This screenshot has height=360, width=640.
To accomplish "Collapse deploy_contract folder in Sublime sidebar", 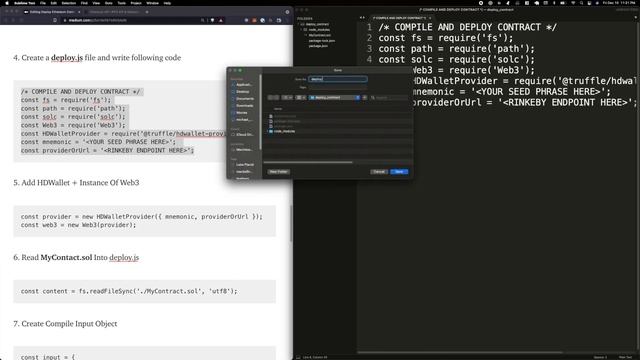I will [x=299, y=24].
